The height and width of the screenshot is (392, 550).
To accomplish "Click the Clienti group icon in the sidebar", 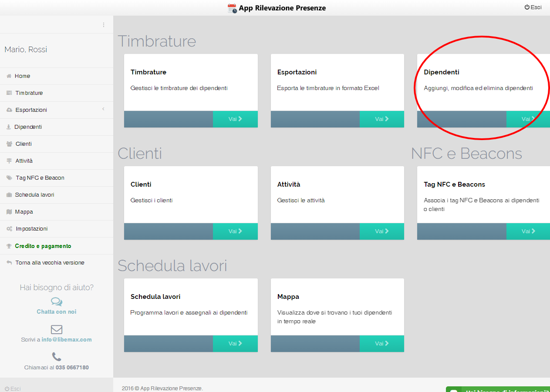I will click(x=9, y=144).
